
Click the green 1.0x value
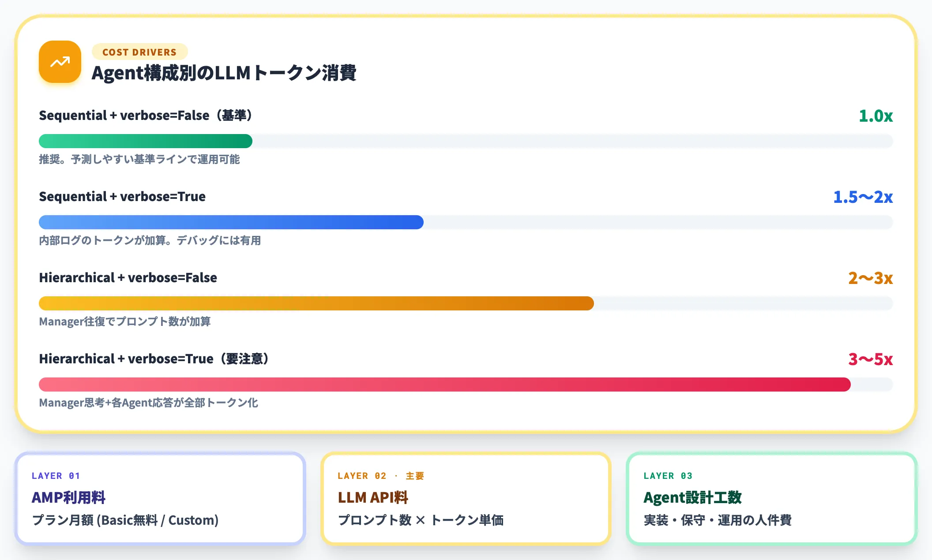tap(876, 116)
